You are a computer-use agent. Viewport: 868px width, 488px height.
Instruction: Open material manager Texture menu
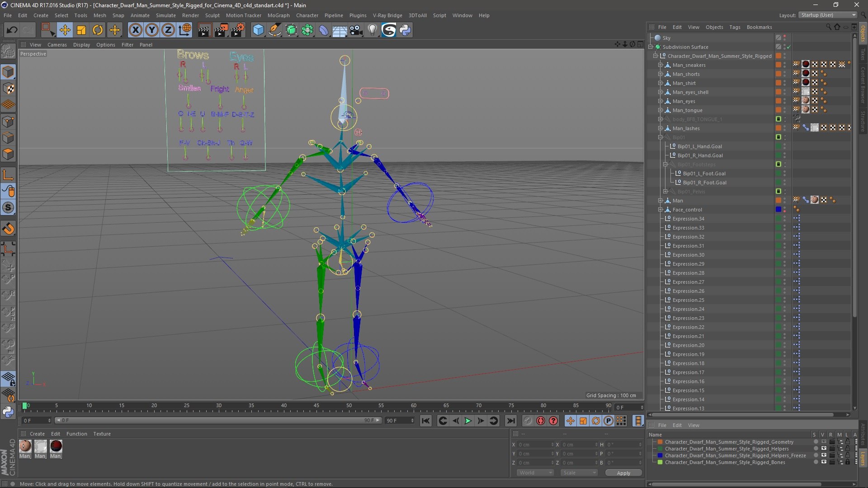pos(102,434)
